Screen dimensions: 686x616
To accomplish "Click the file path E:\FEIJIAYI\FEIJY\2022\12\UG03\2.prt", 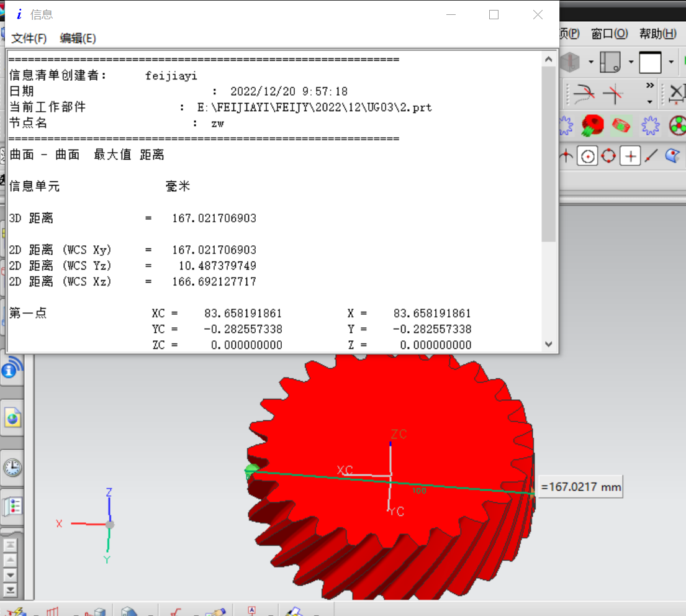I will [314, 107].
